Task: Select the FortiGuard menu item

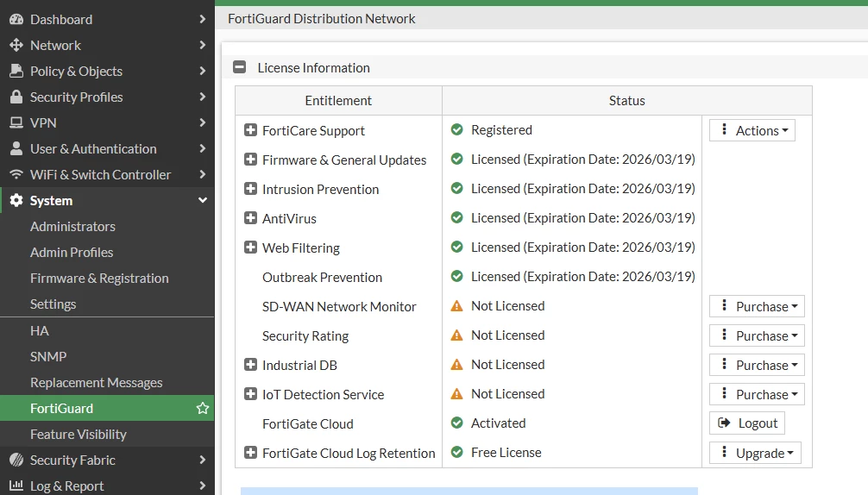Action: (x=107, y=408)
